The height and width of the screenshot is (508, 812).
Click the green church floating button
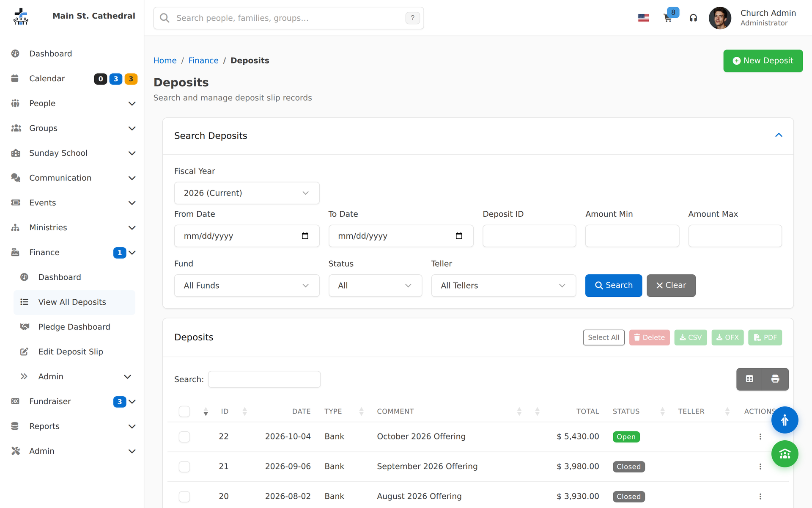point(785,454)
